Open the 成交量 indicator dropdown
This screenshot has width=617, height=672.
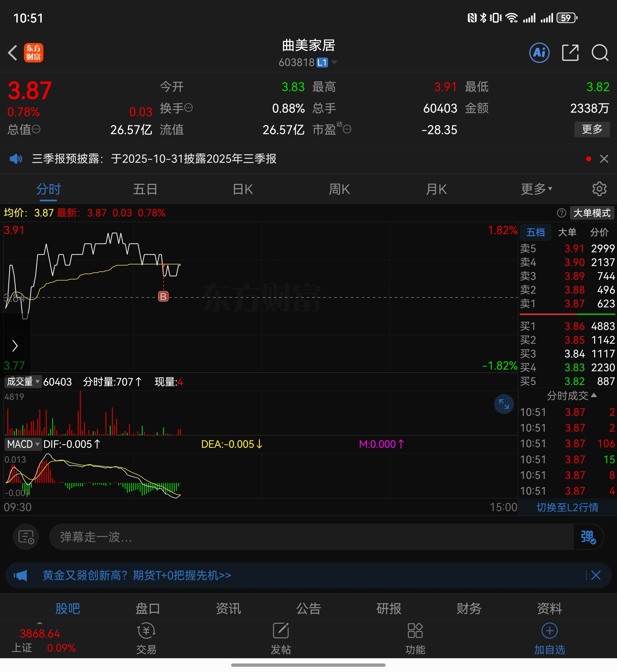click(23, 381)
